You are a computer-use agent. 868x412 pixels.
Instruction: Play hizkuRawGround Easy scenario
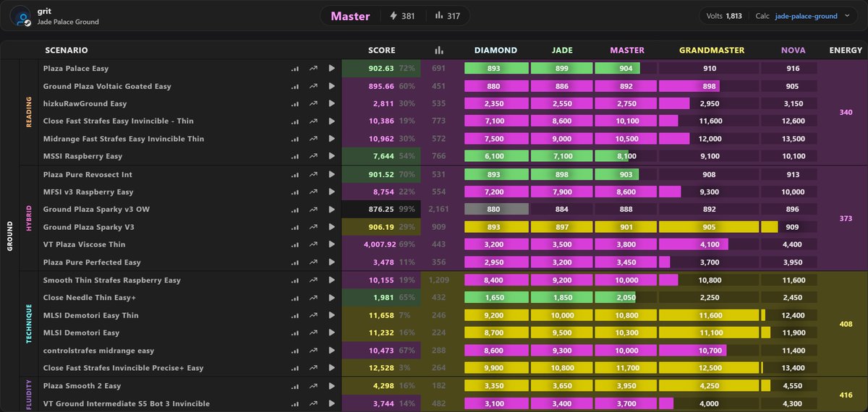point(332,103)
